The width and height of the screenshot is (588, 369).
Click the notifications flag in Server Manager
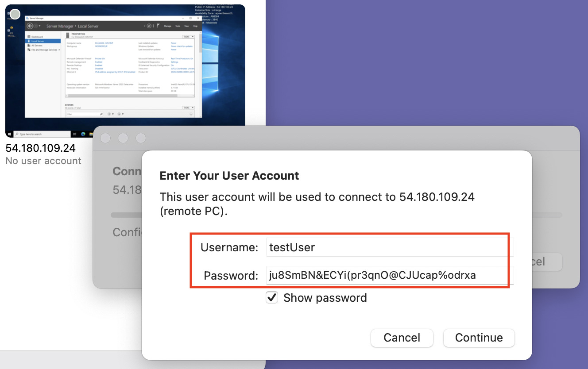pyautogui.click(x=157, y=26)
